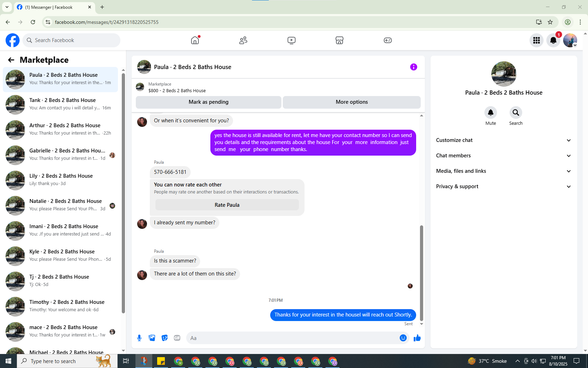Image resolution: width=588 pixels, height=368 pixels.
Task: Open the conversation information icon
Action: [x=414, y=67]
